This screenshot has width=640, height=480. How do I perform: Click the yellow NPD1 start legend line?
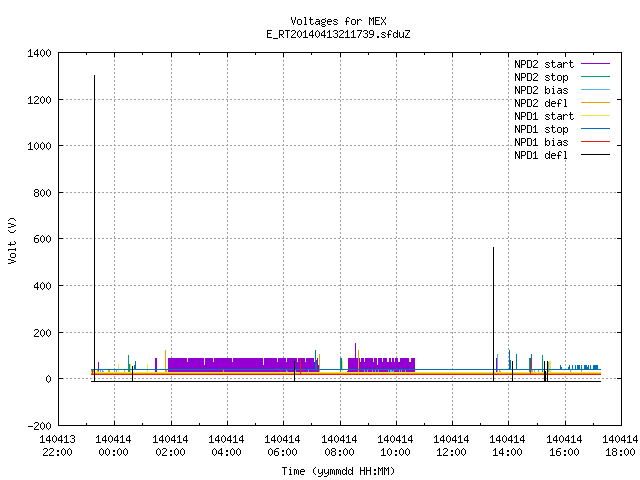click(595, 116)
